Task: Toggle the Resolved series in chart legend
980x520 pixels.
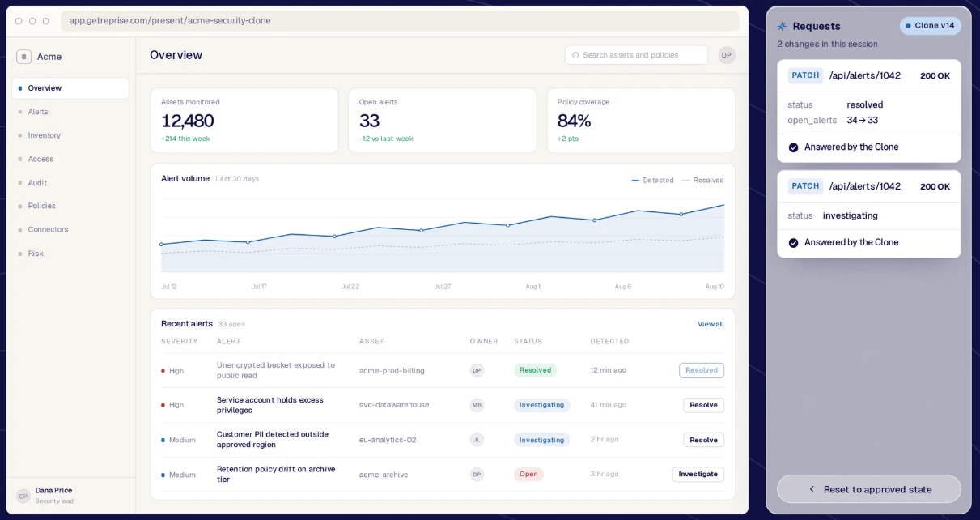Action: 703,181
